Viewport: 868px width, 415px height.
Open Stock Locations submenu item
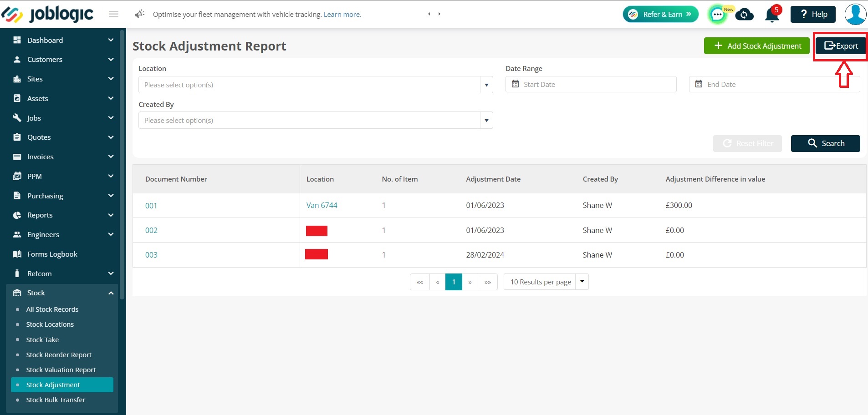[50, 324]
